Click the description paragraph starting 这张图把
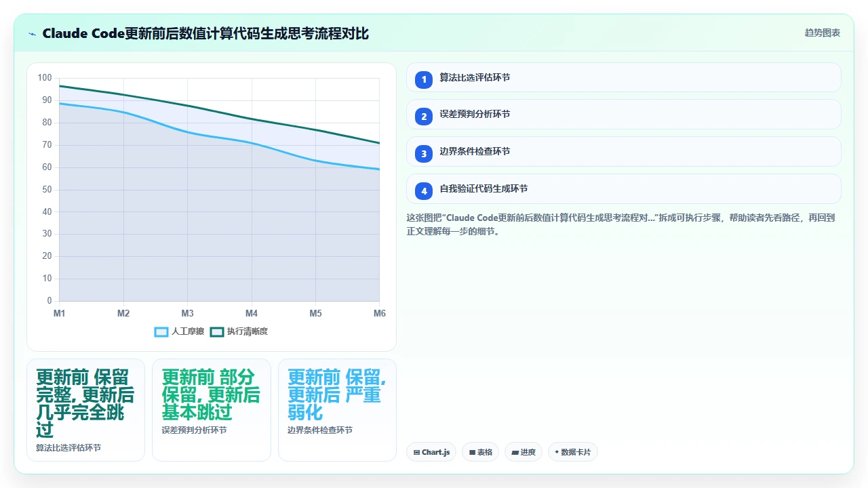868x488 pixels. pos(620,224)
